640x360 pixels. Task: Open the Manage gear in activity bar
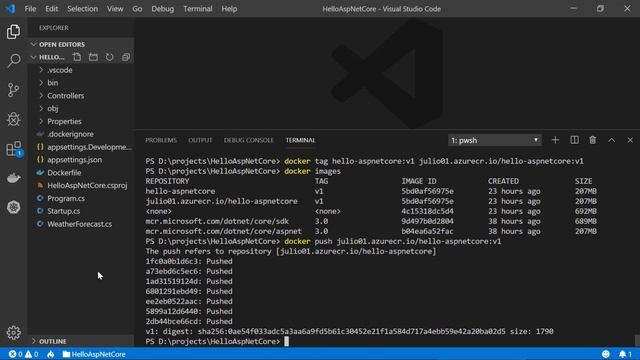tap(13, 333)
